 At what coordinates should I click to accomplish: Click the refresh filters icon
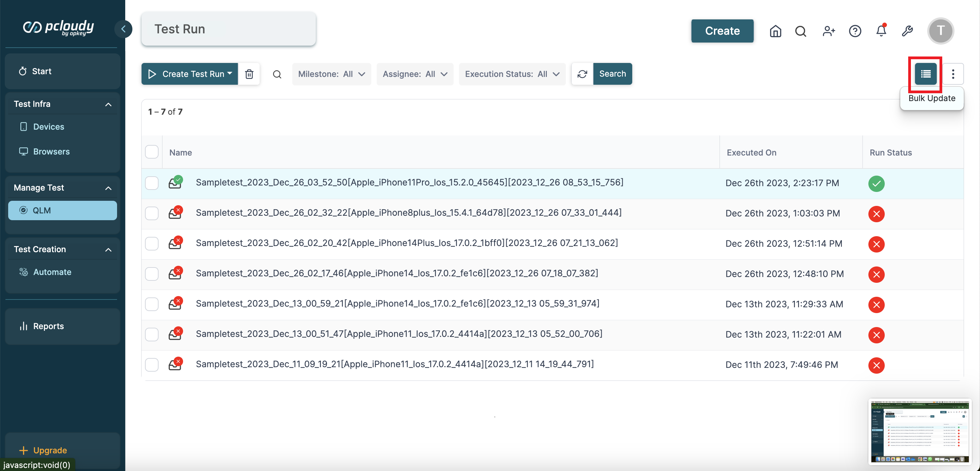click(582, 74)
